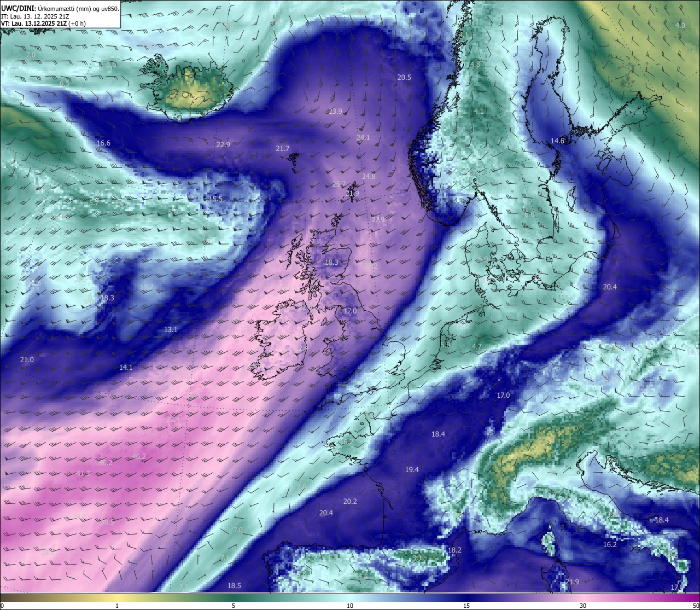Click the 4.1 value over Scandinavia
The height and width of the screenshot is (610, 700).
(x=479, y=112)
